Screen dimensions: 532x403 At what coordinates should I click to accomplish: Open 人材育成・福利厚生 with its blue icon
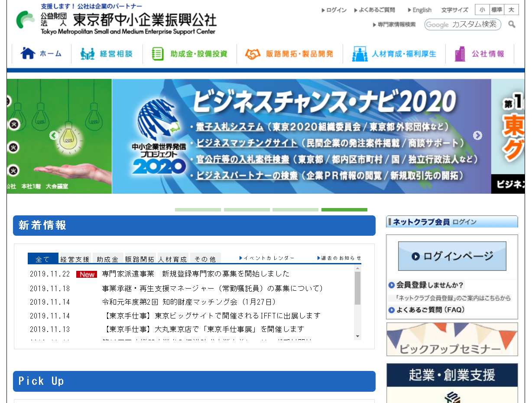[360, 54]
